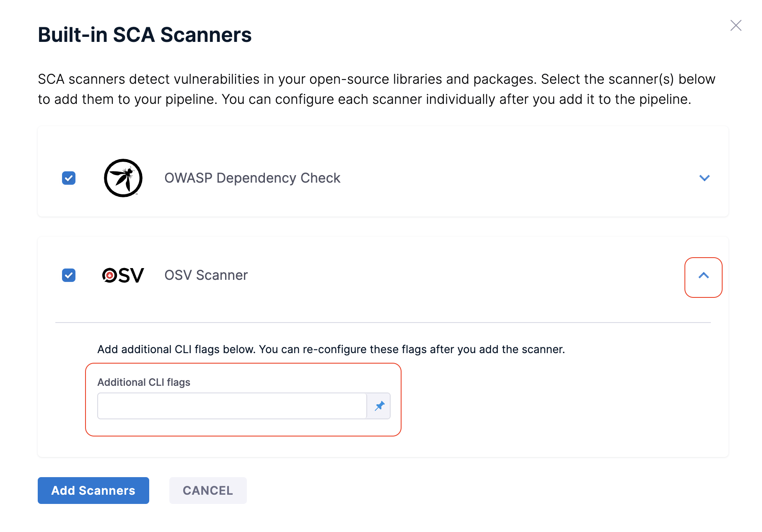Click the OWASP wasp logo icon
Image resolution: width=762 pixels, height=532 pixels.
pyautogui.click(x=123, y=178)
